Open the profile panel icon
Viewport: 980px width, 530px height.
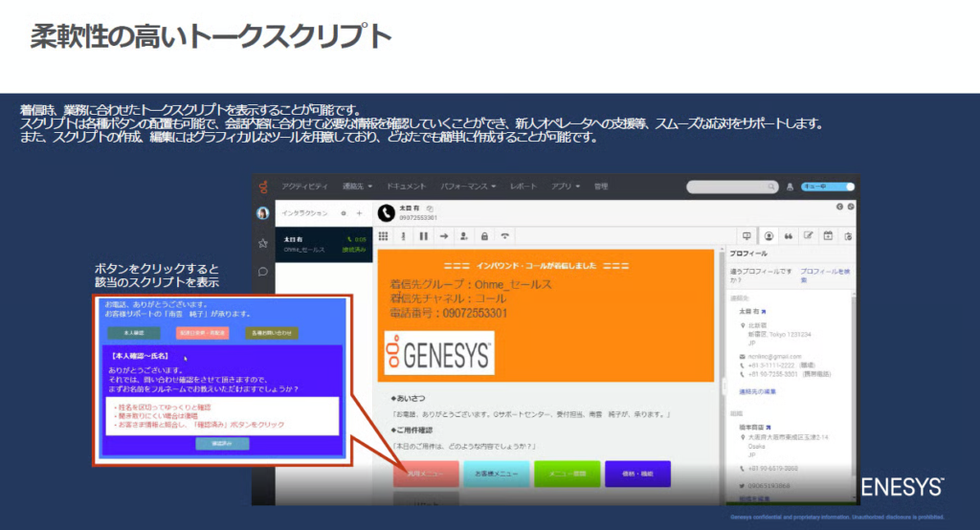(768, 235)
